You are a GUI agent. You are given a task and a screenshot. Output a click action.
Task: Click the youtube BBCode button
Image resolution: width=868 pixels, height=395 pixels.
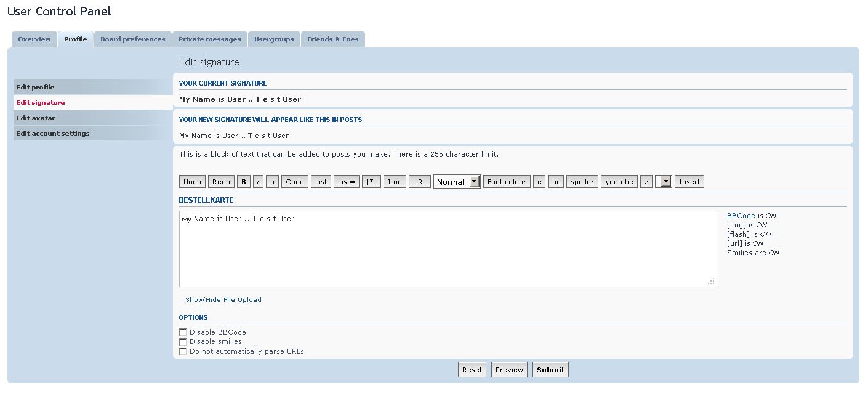point(619,182)
